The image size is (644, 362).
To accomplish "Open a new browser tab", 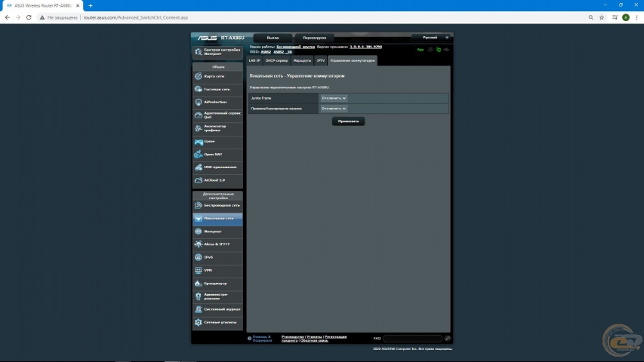I will 91,6.
